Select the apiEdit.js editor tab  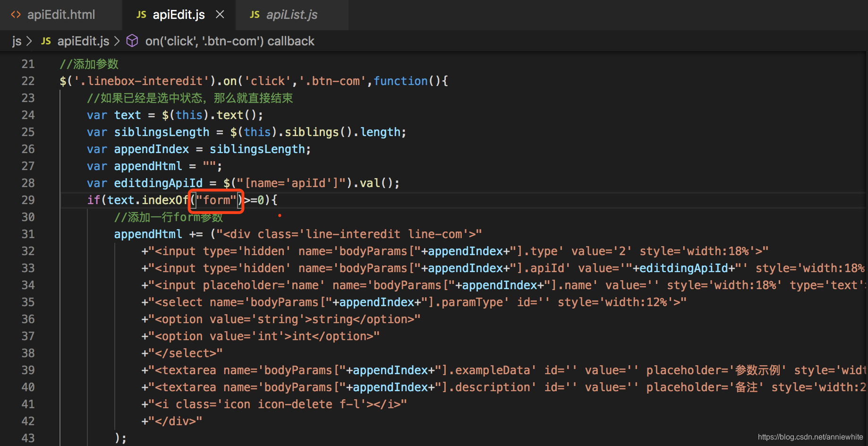pos(179,15)
